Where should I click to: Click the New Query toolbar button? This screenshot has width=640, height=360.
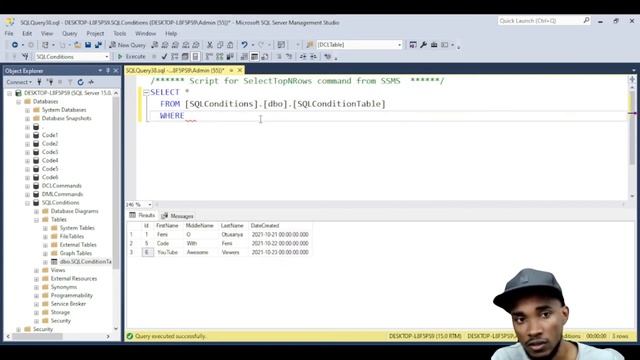click(127, 45)
